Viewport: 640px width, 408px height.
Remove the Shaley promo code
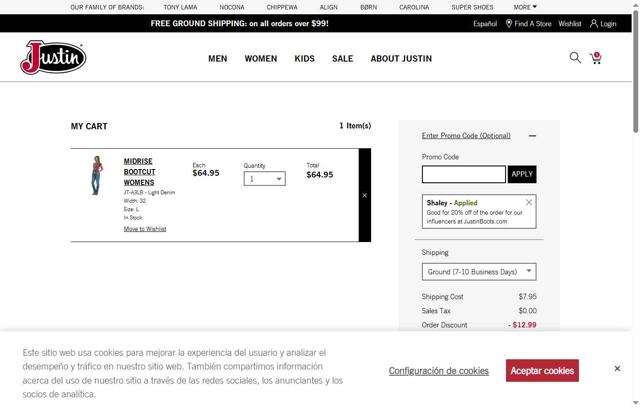tap(529, 202)
